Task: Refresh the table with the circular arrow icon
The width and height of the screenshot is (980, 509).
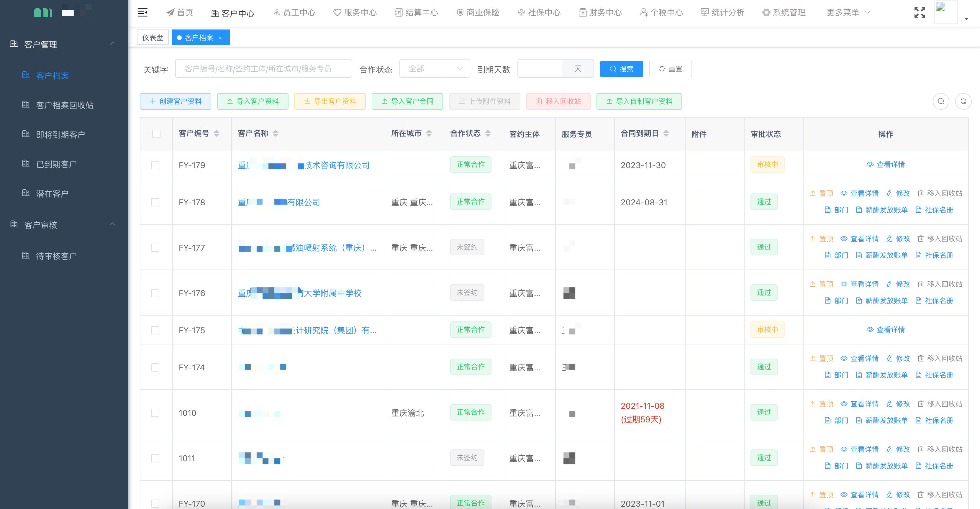Action: [964, 101]
